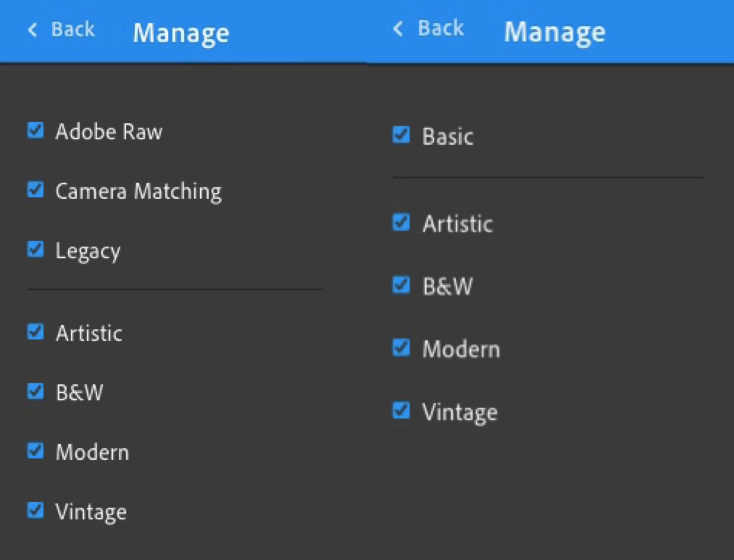Uncheck Modern checkbox in the left panel
The width and height of the screenshot is (734, 560).
coord(35,451)
